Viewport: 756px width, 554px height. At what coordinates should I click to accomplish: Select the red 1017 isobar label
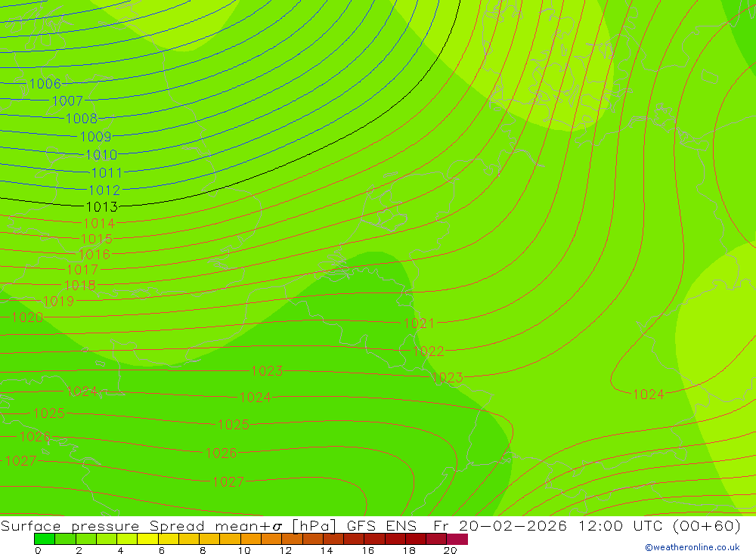[x=82, y=270]
